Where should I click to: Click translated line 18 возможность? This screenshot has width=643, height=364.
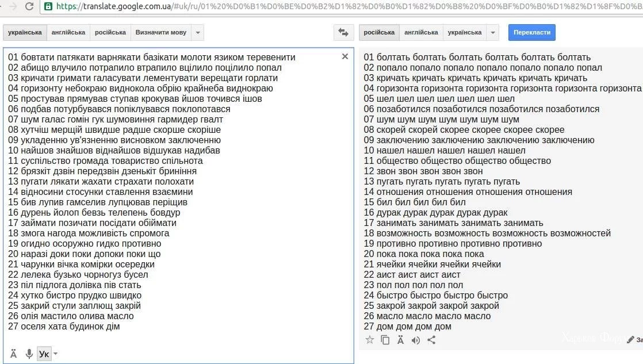pyautogui.click(x=487, y=233)
